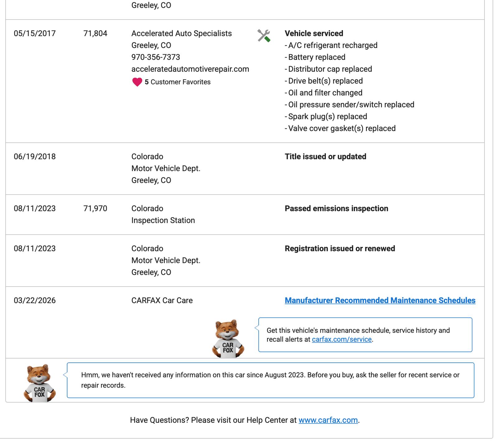This screenshot has height=448, width=500.
Task: Click the wrench and screwdriver service icon
Action: click(264, 35)
